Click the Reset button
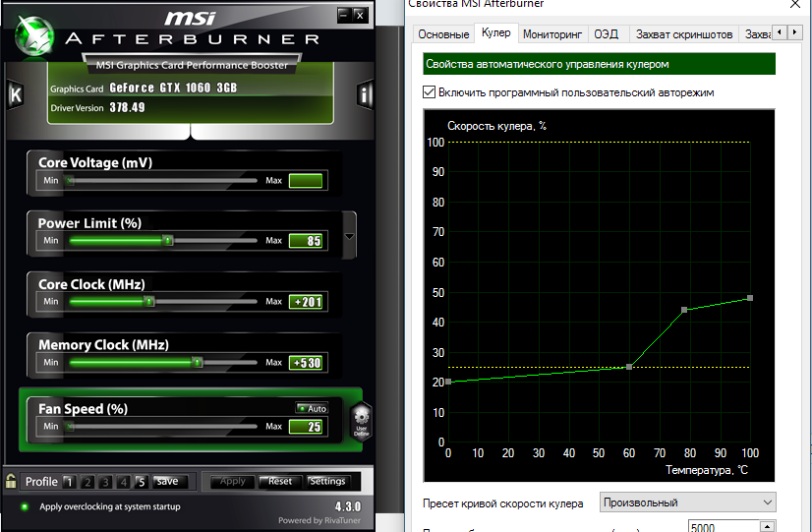This screenshot has height=532, width=812. coord(279,481)
